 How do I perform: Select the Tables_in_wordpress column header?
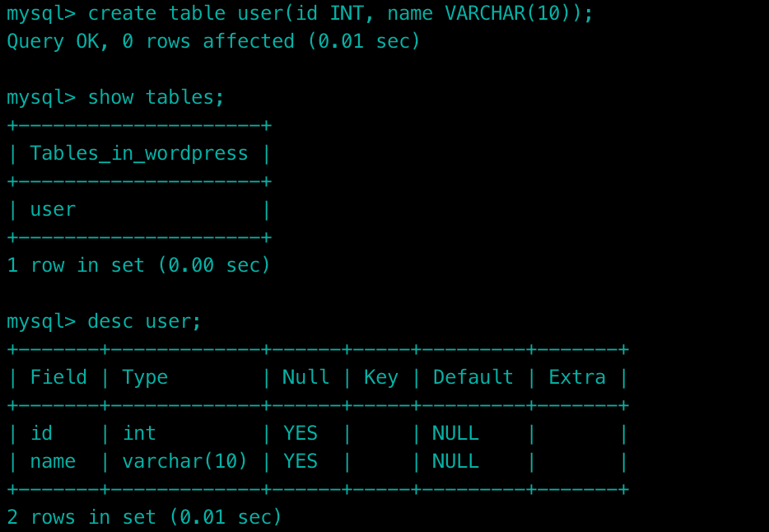pyautogui.click(x=138, y=153)
